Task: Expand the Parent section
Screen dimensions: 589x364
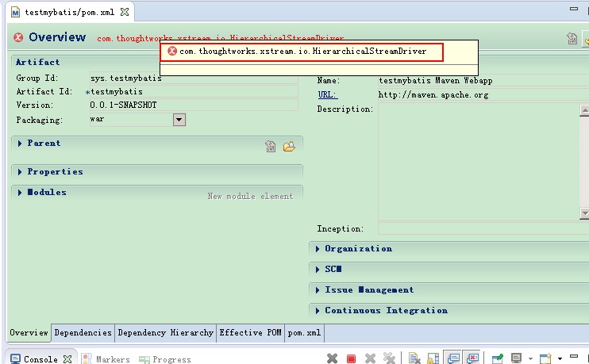Action: tap(20, 144)
